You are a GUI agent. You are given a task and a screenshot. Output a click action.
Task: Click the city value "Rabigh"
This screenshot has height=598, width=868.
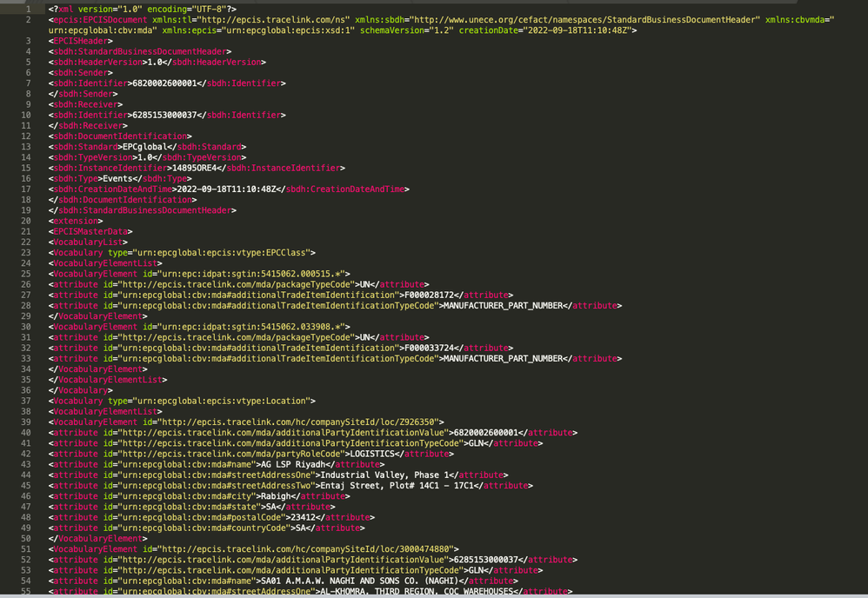tap(276, 496)
